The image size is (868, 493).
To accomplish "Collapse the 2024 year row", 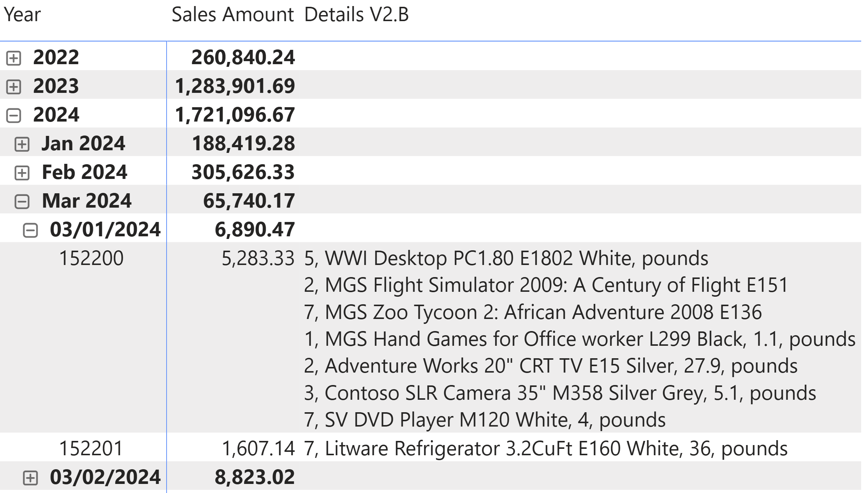I will [x=14, y=116].
